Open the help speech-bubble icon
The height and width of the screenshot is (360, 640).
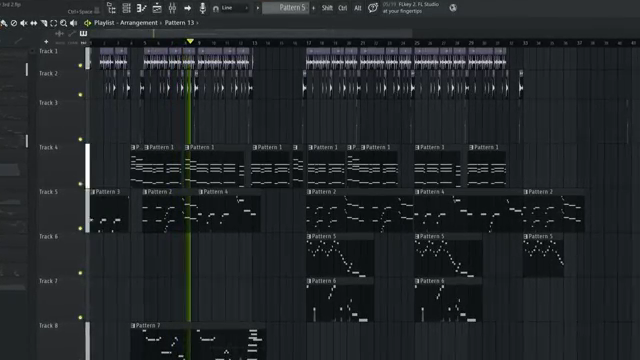(373, 8)
